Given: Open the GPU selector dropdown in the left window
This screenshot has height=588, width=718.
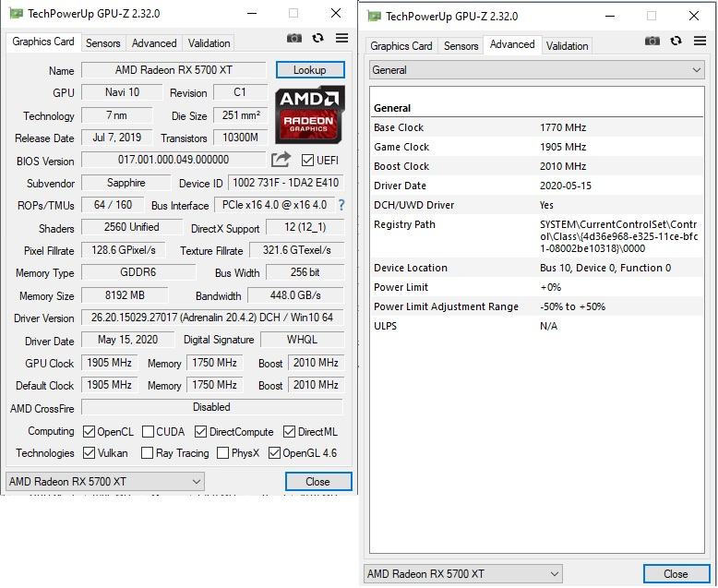Looking at the screenshot, I should [105, 481].
